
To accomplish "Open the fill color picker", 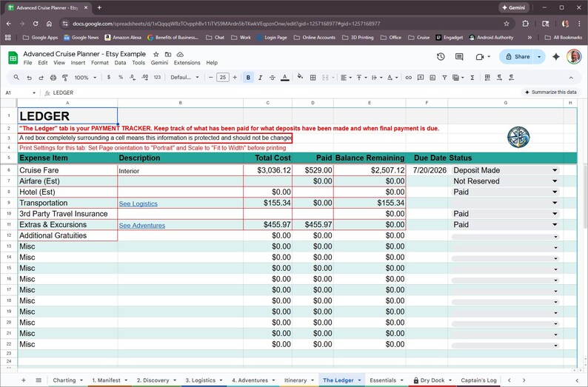I will coord(300,77).
